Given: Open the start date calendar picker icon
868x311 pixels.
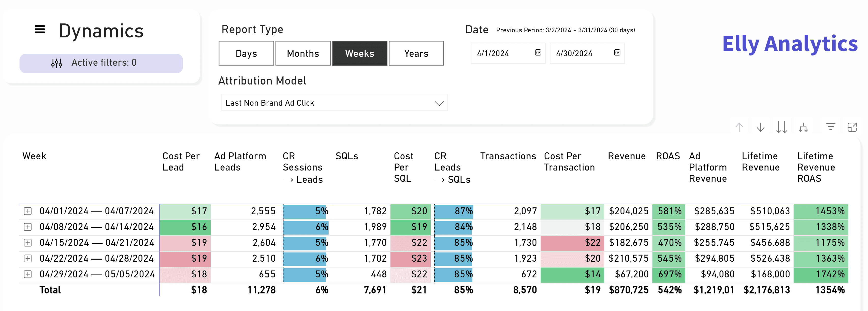Looking at the screenshot, I should pos(538,53).
